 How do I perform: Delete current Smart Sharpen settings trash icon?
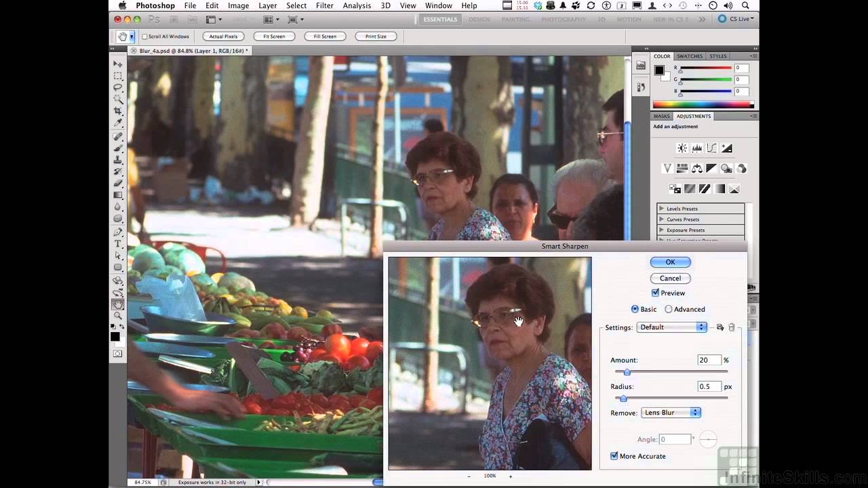(732, 327)
